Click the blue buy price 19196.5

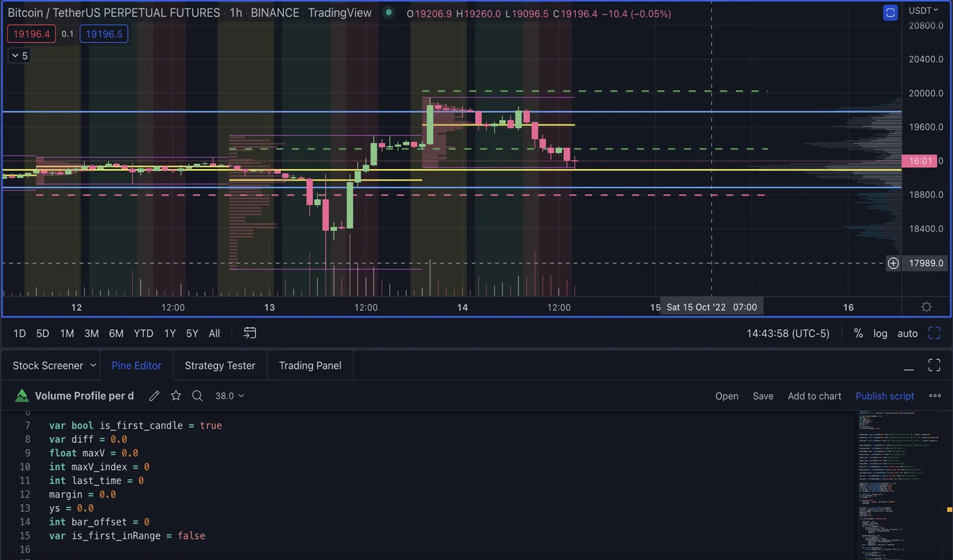104,34
